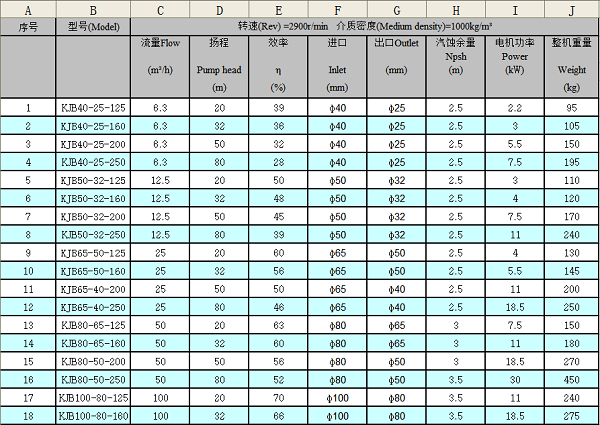The height and width of the screenshot is (425, 600).
Task: Click the 整机重量 Weight header cell
Action: [571, 65]
